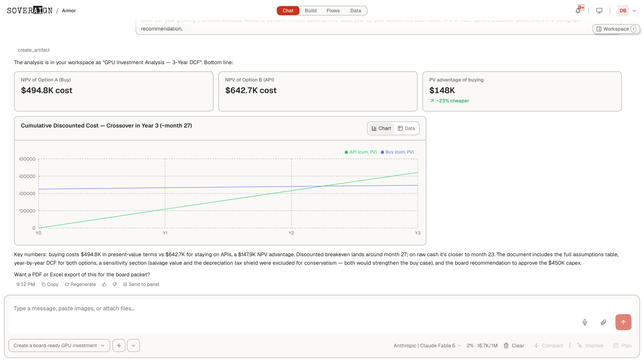Click the $494.8K cost value

[46, 90]
